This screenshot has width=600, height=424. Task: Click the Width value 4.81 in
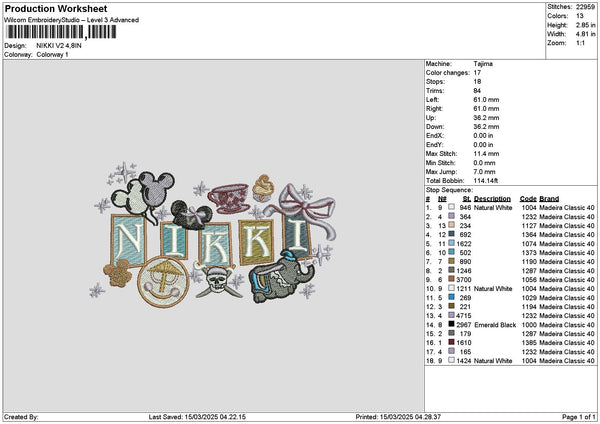coord(585,34)
